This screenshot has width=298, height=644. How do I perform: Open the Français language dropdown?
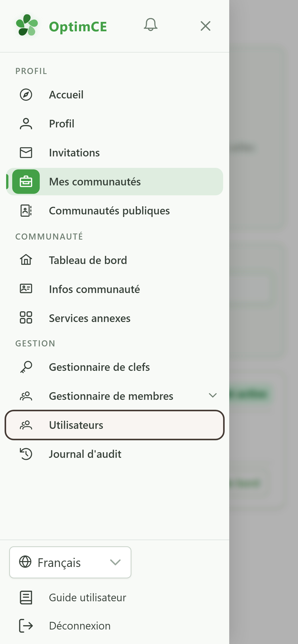coord(70,562)
